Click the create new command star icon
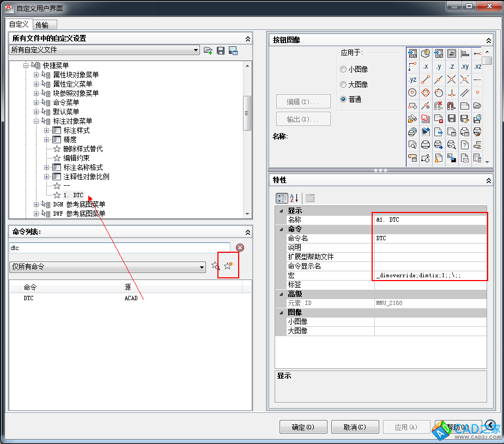Screen dimensions: 504x444 228,266
